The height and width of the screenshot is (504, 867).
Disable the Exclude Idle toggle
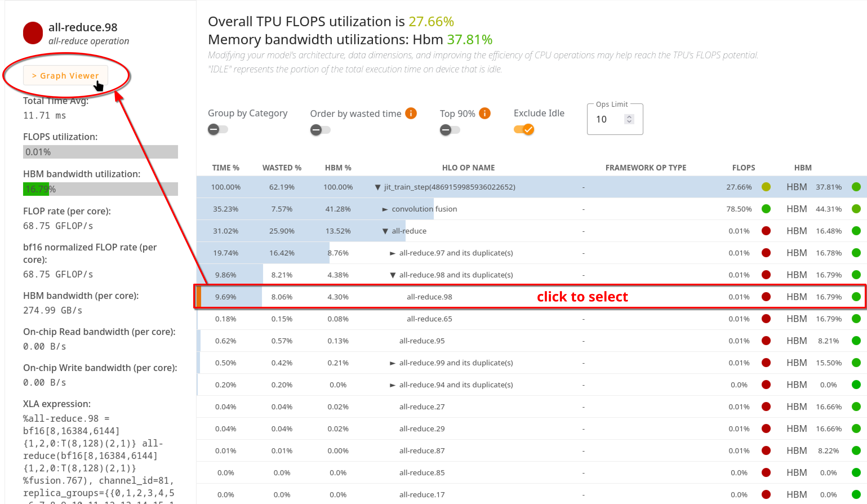click(x=523, y=130)
